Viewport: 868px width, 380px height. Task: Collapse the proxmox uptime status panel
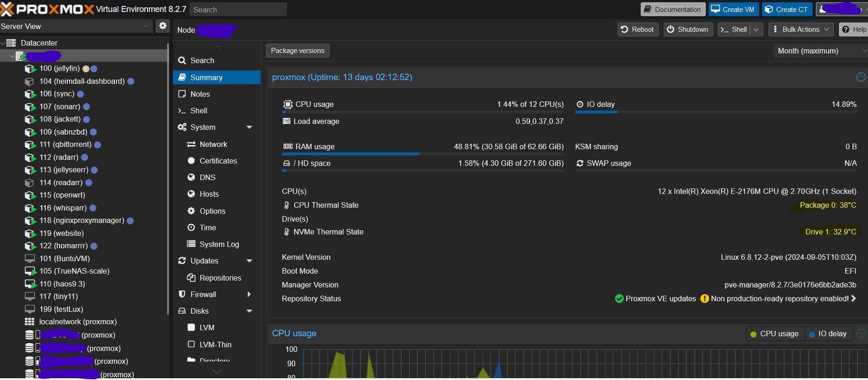[x=861, y=77]
